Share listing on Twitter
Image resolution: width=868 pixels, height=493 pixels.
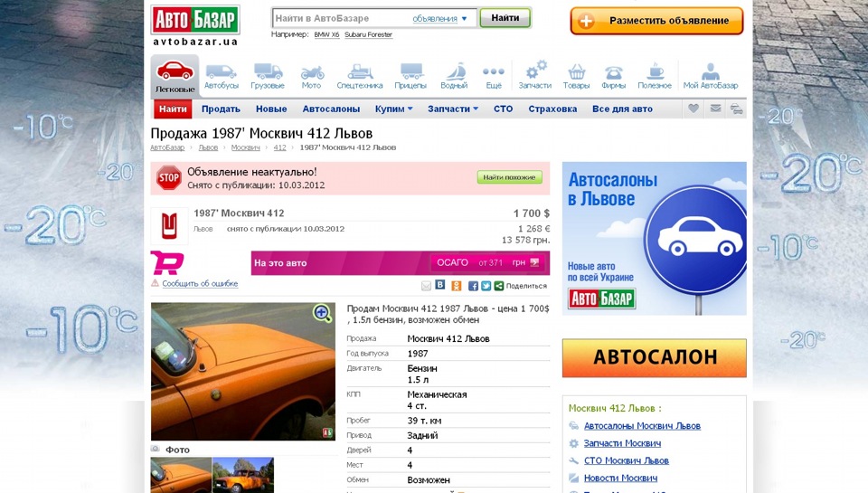[x=486, y=286]
